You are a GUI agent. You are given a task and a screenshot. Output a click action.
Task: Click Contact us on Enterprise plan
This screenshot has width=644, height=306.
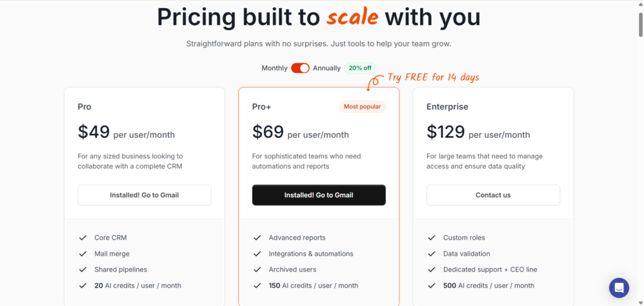(493, 195)
